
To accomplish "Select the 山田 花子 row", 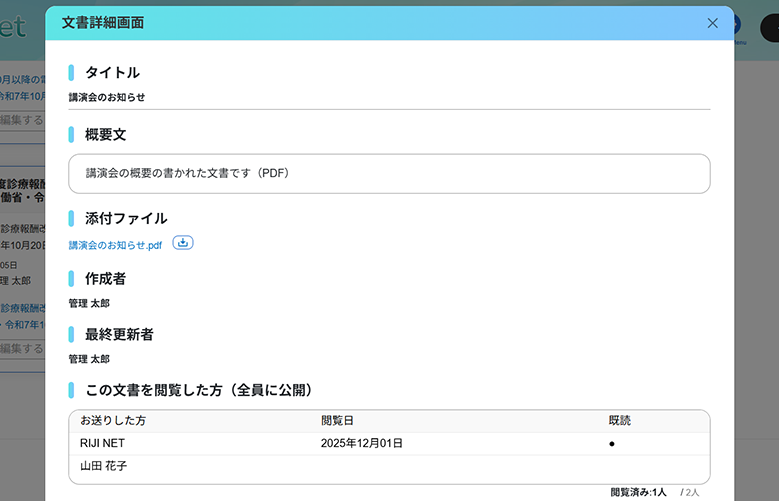I will click(389, 466).
